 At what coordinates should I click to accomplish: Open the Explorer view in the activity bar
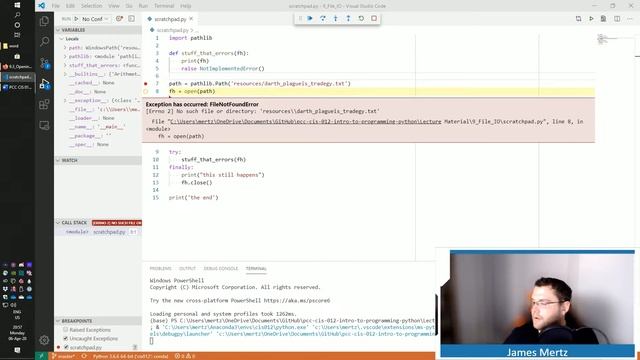pos(44,21)
